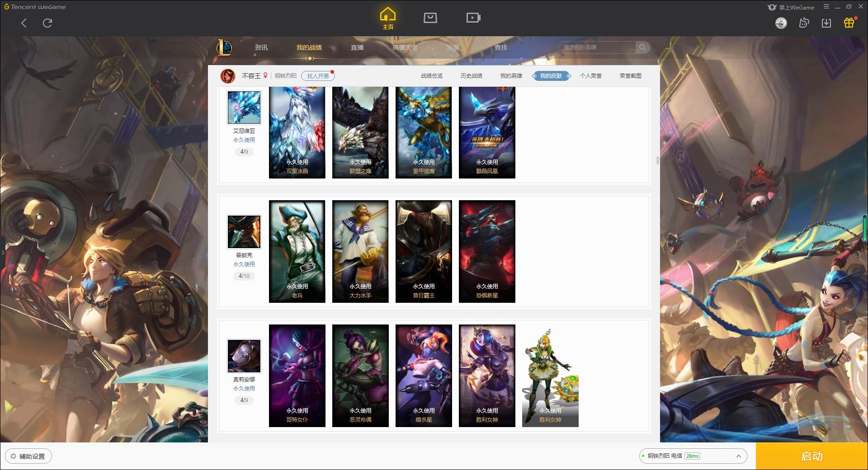Open the friends/share icon next to avatar

[804, 23]
